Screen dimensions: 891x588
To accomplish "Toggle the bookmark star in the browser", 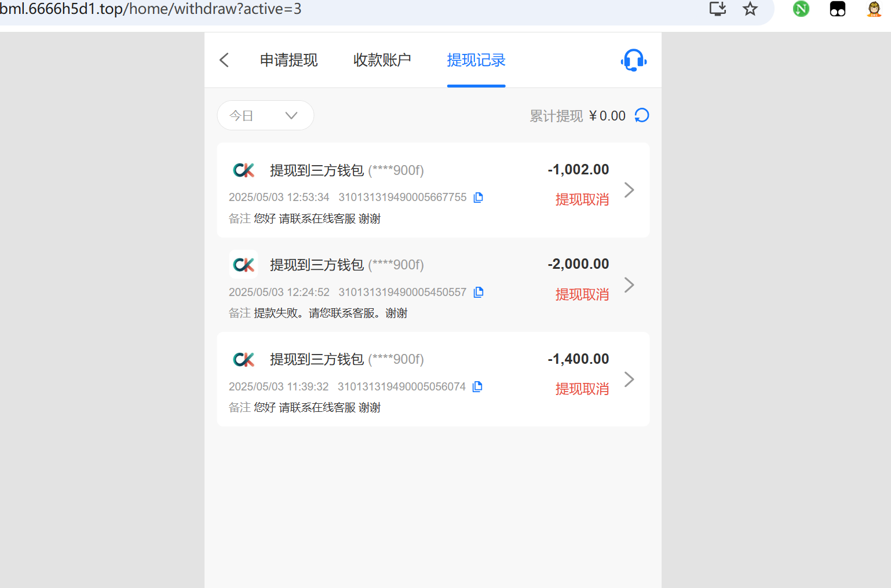I will pyautogui.click(x=750, y=9).
